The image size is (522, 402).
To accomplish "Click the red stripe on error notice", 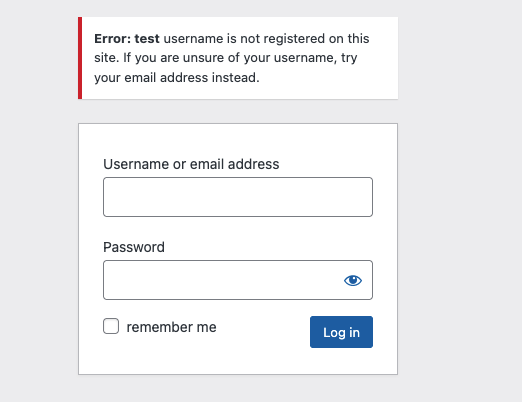I will [80, 58].
